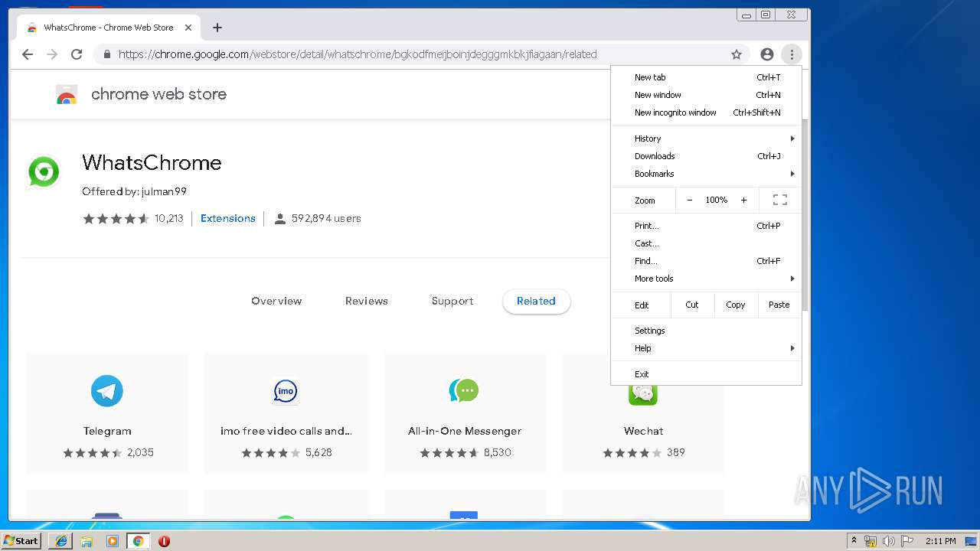The height and width of the screenshot is (551, 980).
Task: Click the Start button
Action: (x=21, y=541)
